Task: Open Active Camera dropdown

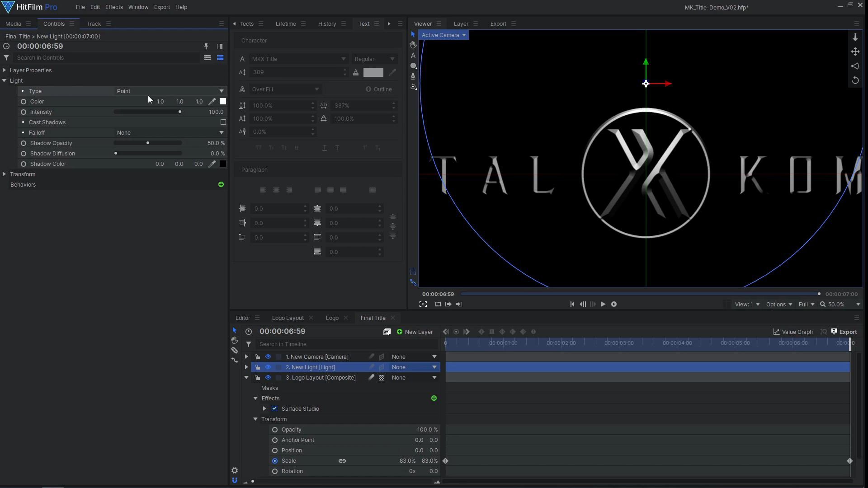Action: click(443, 35)
